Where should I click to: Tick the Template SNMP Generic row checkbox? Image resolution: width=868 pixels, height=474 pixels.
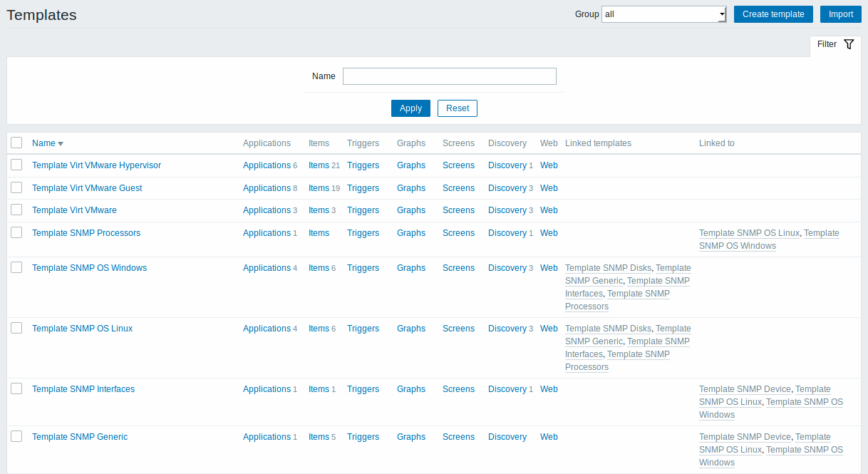pyautogui.click(x=16, y=436)
